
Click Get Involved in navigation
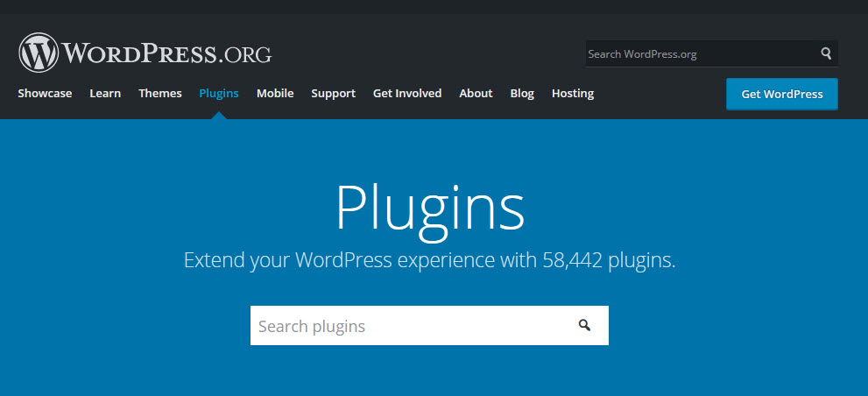click(x=407, y=93)
